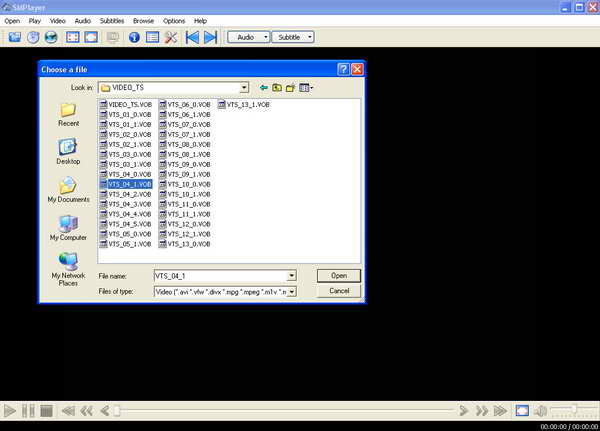Go to the My Documents places shortcut
This screenshot has width=600, height=431.
[68, 190]
